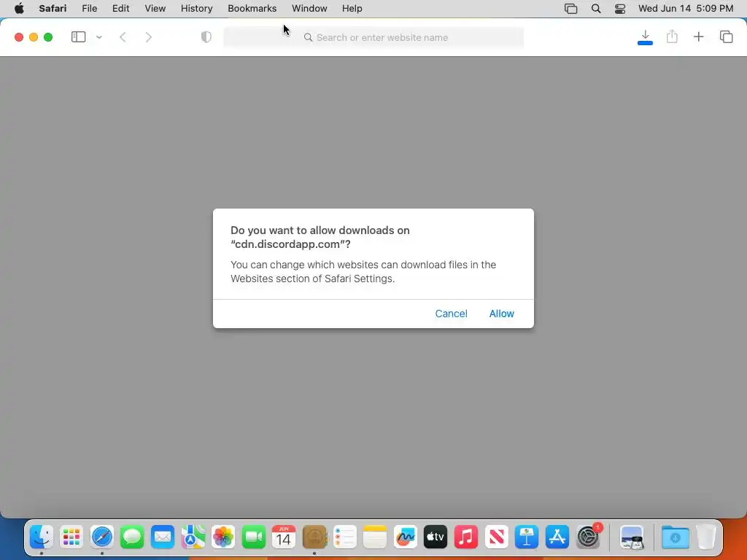The width and height of the screenshot is (747, 560).
Task: Open Reminders from the Dock
Action: (344, 537)
